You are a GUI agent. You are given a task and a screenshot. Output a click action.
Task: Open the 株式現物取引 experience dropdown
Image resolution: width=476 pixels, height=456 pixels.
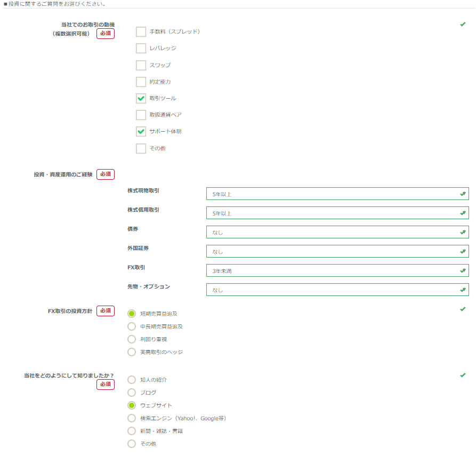click(x=337, y=194)
